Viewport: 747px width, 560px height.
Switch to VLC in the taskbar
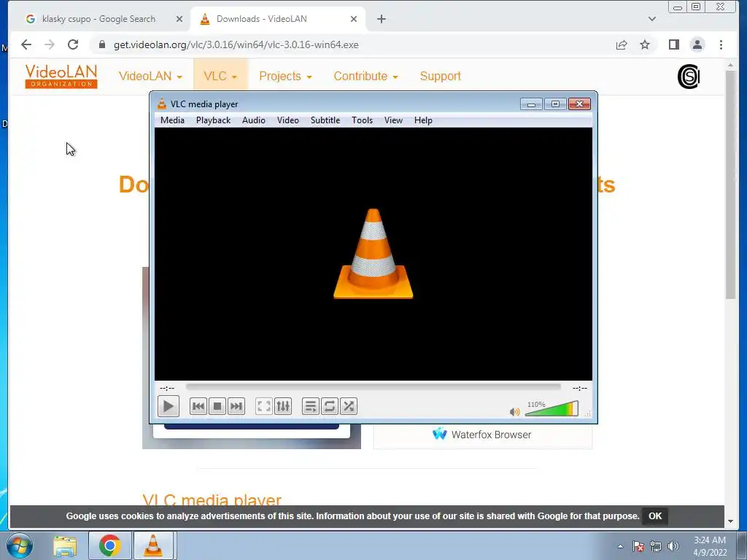tap(153, 545)
